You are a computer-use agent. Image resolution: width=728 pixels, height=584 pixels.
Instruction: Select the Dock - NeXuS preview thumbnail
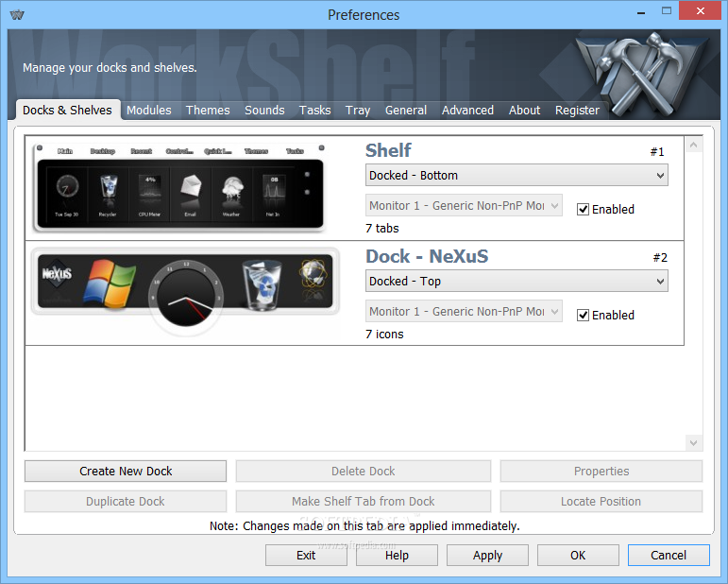click(x=185, y=291)
